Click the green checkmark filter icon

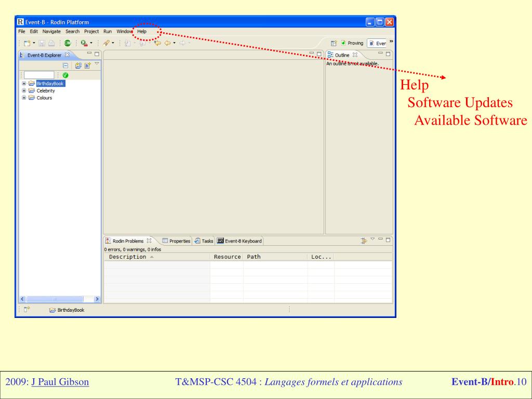click(65, 75)
